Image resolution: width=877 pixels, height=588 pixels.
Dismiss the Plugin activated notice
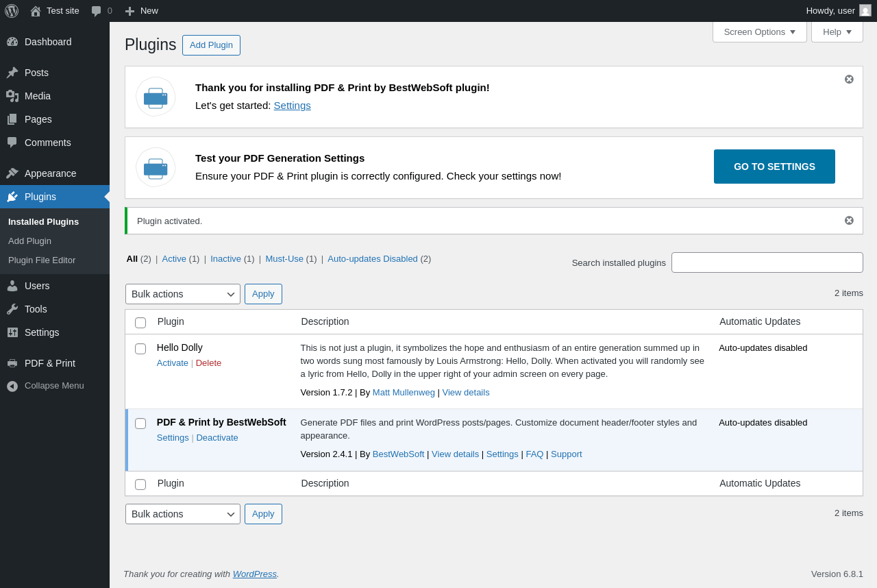click(x=849, y=221)
